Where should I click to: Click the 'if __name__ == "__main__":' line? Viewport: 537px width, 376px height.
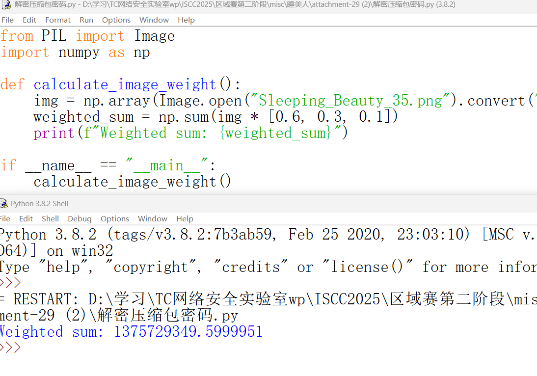[108, 165]
